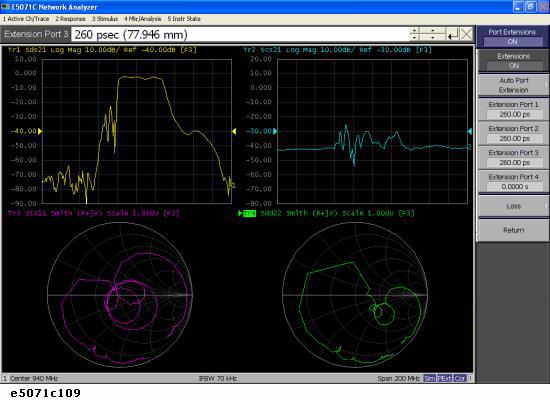Expand the Loss submenu softkey
The width and height of the screenshot is (550, 400).
point(513,206)
